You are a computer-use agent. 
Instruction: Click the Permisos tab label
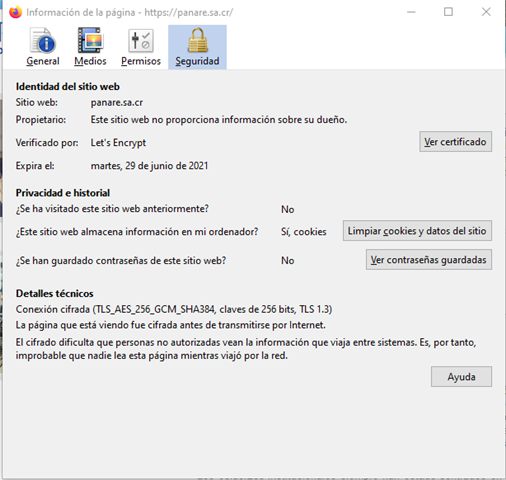click(x=141, y=61)
